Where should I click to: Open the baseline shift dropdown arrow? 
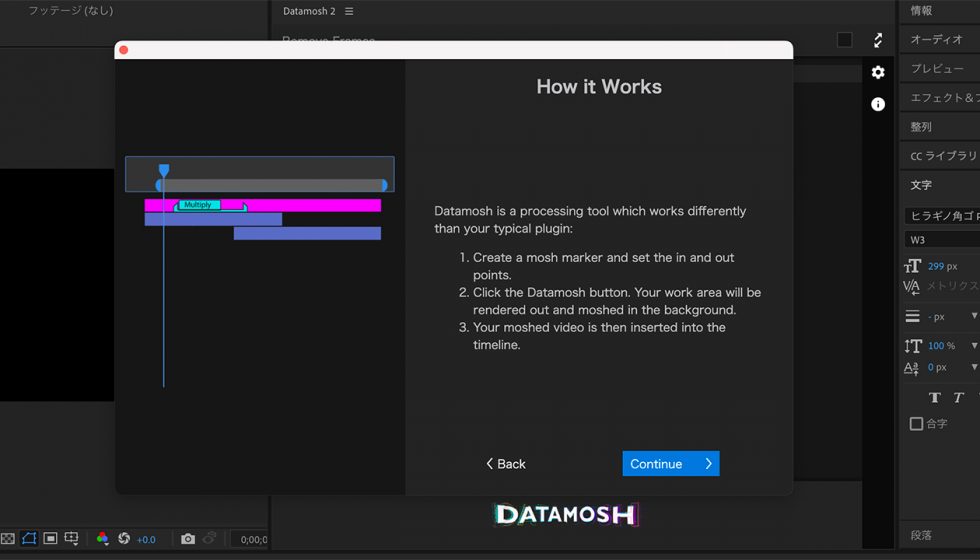(974, 368)
